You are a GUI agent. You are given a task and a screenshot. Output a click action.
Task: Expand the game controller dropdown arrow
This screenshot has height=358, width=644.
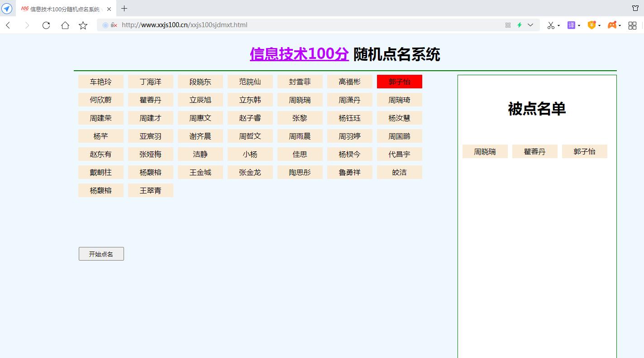click(620, 26)
